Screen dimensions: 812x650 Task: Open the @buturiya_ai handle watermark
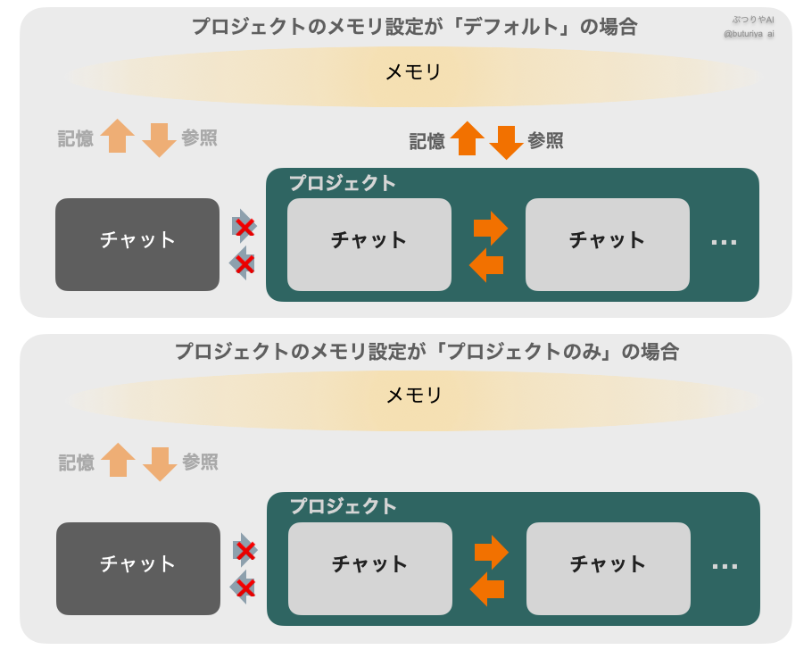749,34
